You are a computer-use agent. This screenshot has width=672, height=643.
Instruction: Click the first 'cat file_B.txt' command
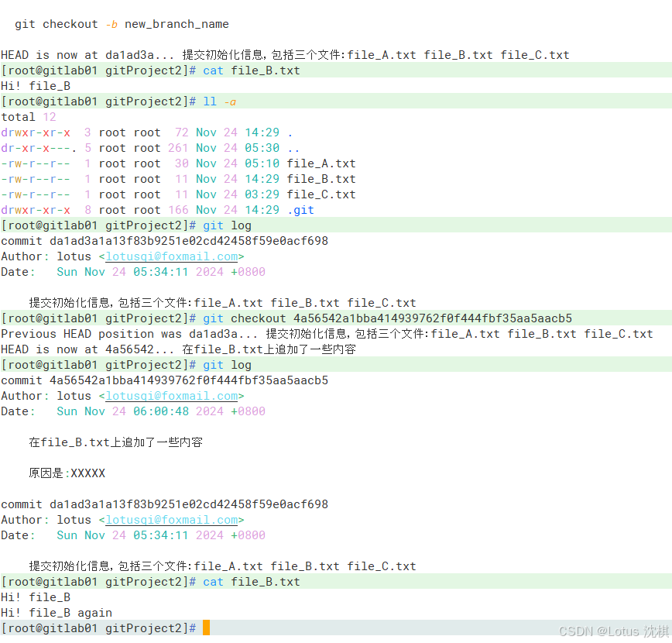tap(251, 70)
